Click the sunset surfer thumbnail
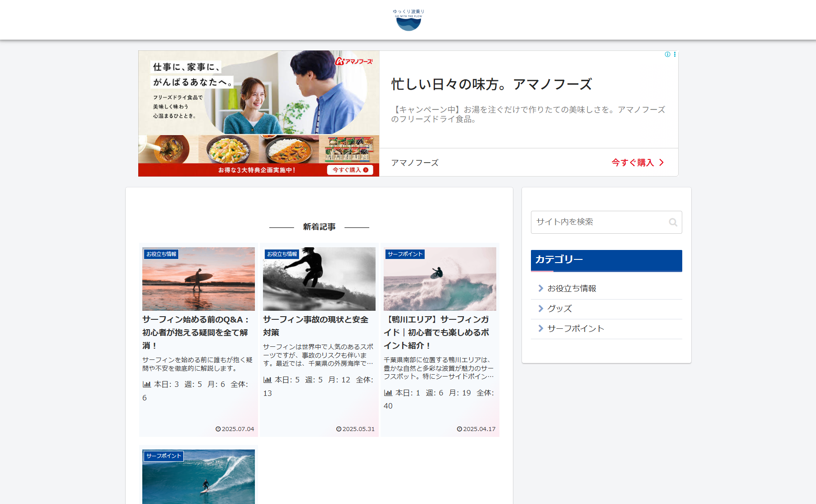The image size is (816, 504). tap(199, 279)
